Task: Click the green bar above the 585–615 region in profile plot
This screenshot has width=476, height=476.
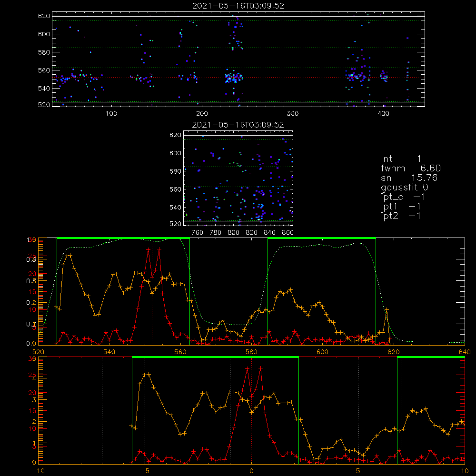Action: [x=322, y=238]
